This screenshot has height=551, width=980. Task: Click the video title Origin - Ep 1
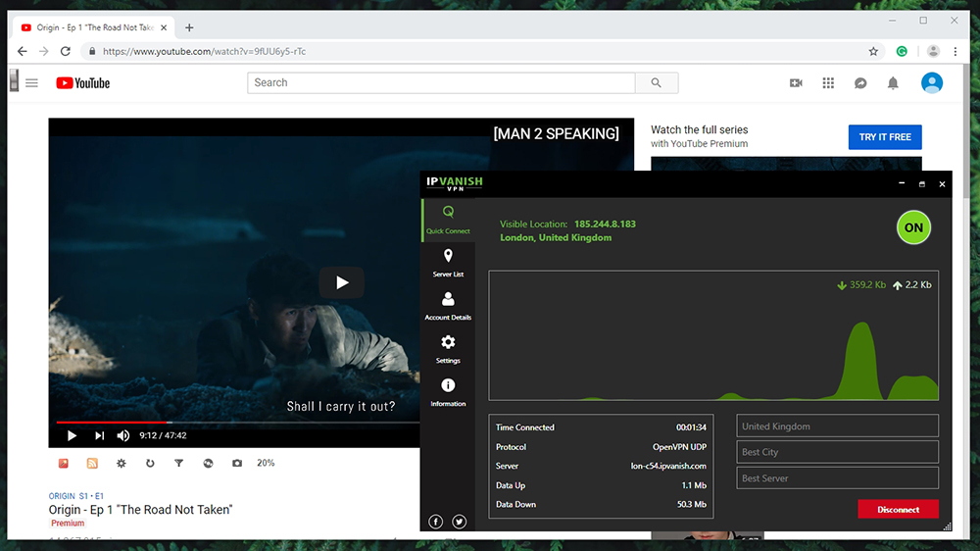click(x=140, y=509)
